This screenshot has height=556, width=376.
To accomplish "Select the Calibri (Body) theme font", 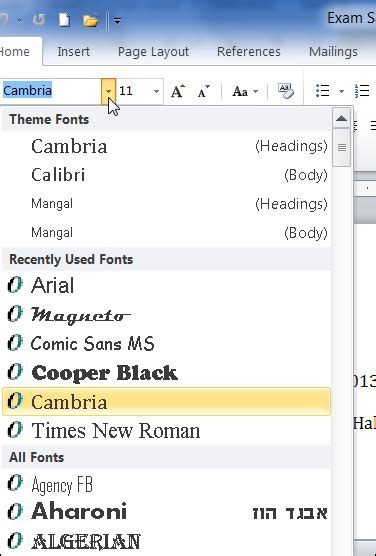I will coord(166,175).
